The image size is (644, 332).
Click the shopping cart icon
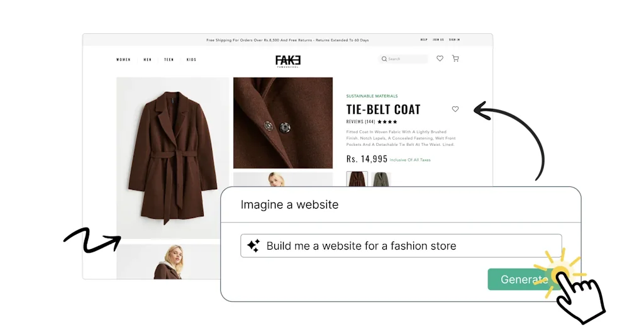(x=455, y=58)
